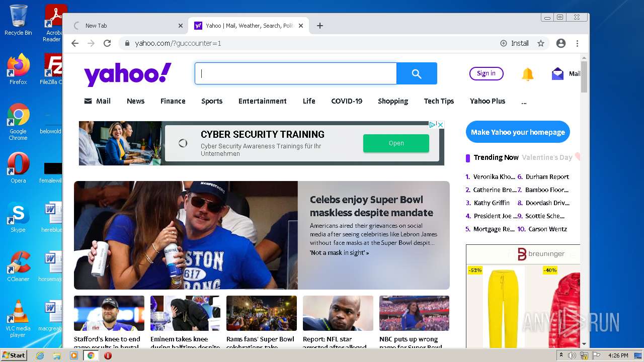Screen dimensions: 644x362
Task: Click the browser back arrow
Action: pos(75,43)
